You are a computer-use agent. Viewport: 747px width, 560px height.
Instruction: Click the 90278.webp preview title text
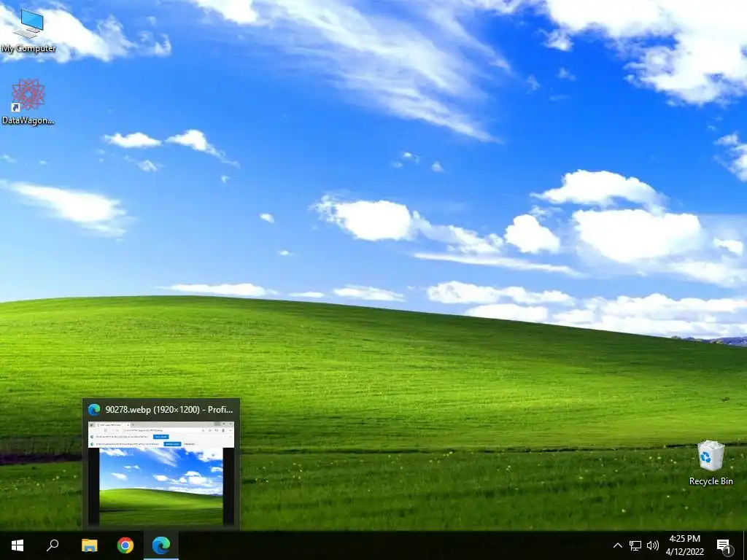169,410
